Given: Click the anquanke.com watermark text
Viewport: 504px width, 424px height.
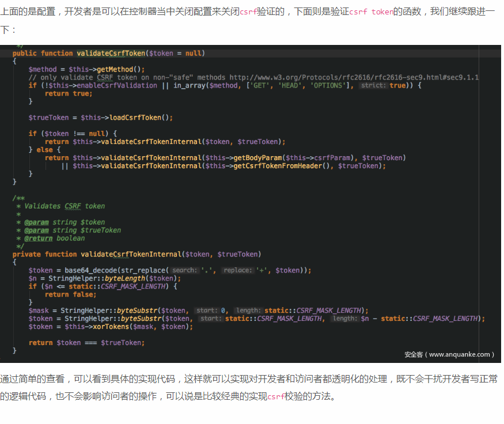Looking at the screenshot, I should 449,354.
